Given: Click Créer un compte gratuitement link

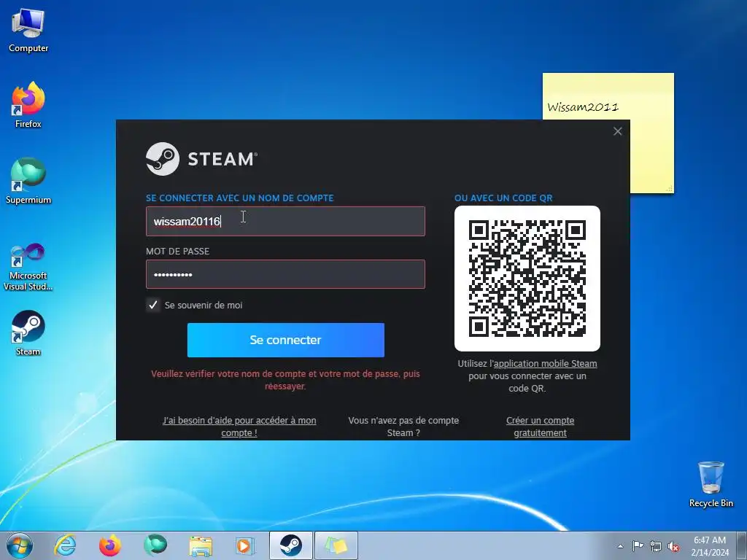Looking at the screenshot, I should [x=541, y=427].
